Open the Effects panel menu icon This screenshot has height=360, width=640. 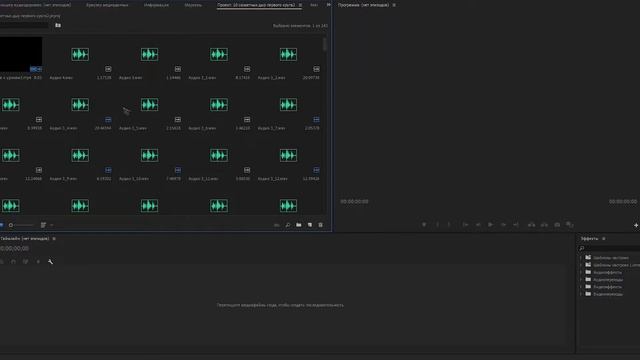(x=604, y=239)
